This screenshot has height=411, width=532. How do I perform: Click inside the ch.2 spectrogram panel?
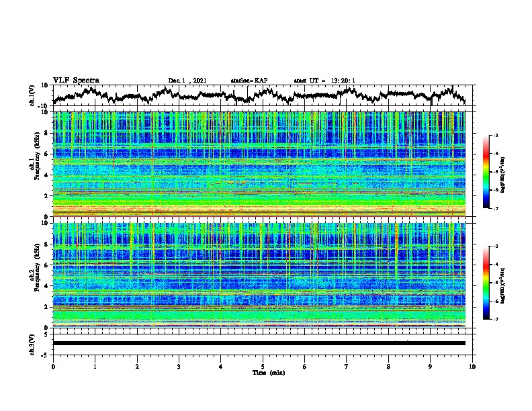(259, 275)
